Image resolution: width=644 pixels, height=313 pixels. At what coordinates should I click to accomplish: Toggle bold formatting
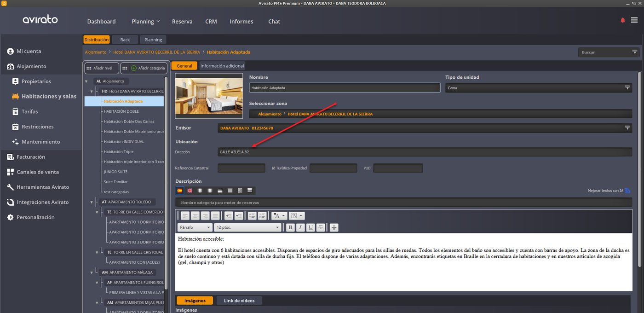(x=290, y=227)
